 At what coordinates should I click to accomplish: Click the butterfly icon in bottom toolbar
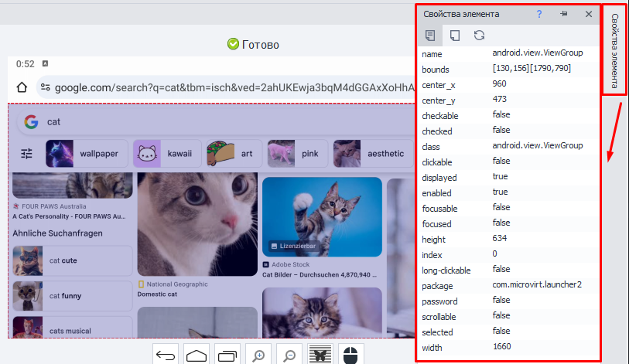coord(320,355)
